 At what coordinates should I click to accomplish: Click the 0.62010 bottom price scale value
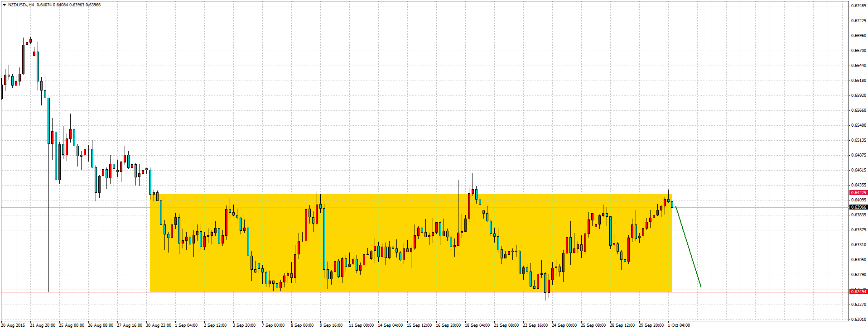click(x=858, y=319)
